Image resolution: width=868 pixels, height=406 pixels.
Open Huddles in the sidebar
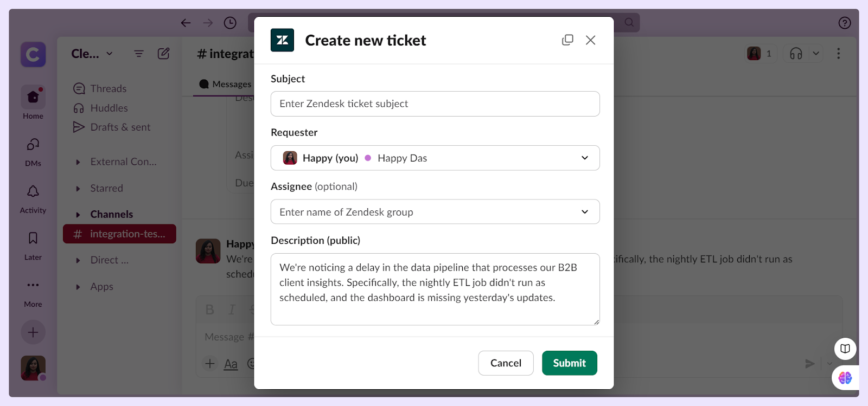click(x=100, y=108)
